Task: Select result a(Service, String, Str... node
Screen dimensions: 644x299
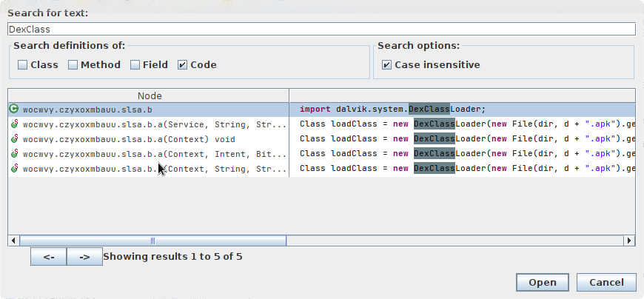Action: tap(149, 124)
